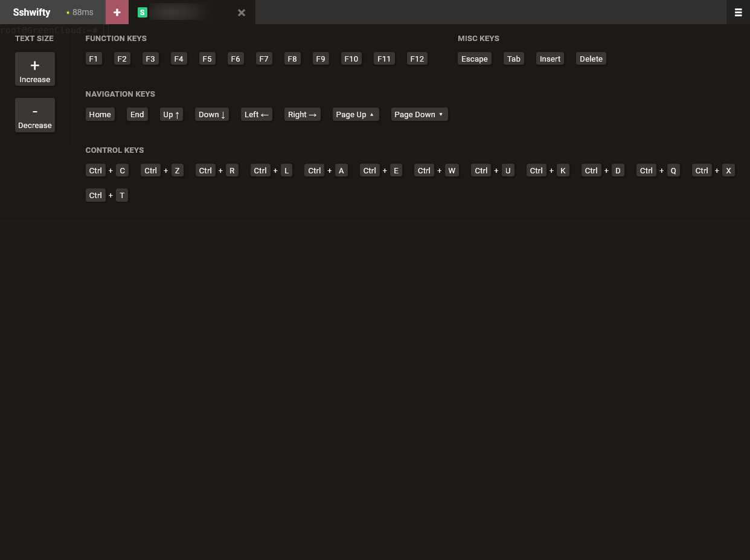Click the green S session icon
This screenshot has height=560, width=750.
[143, 12]
